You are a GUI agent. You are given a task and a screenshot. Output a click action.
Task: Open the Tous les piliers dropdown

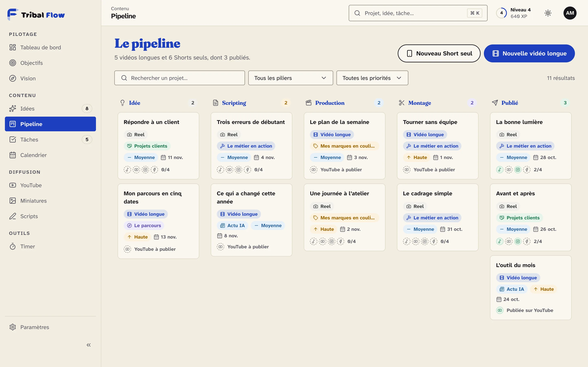coord(291,78)
